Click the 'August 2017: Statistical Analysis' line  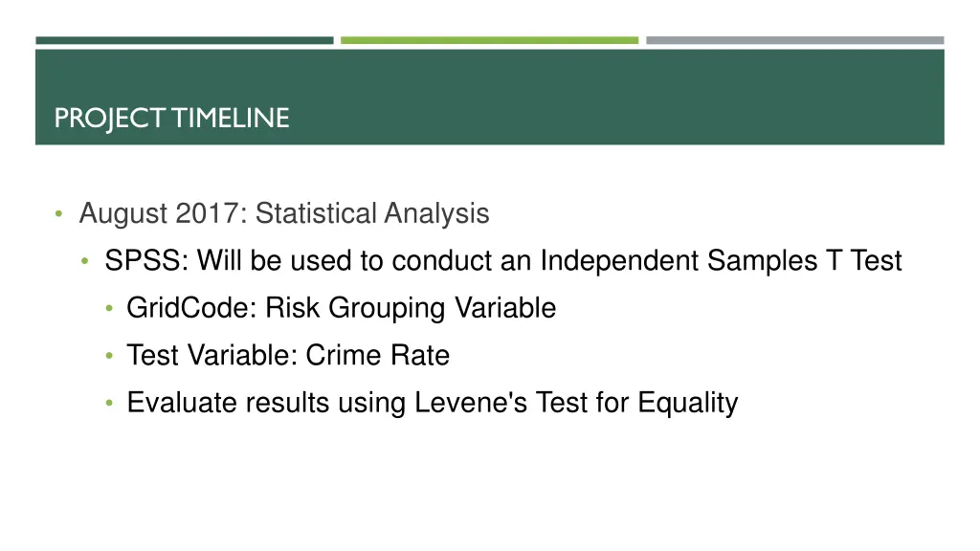(284, 213)
